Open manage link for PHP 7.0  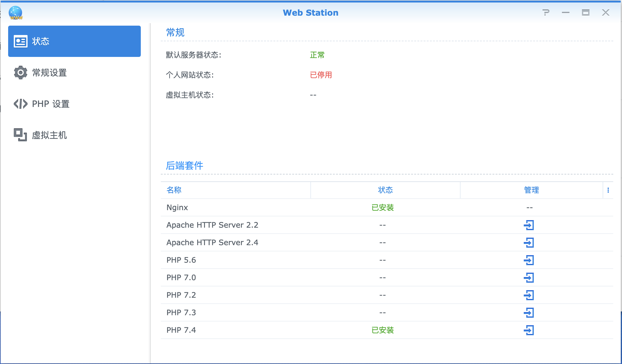529,277
